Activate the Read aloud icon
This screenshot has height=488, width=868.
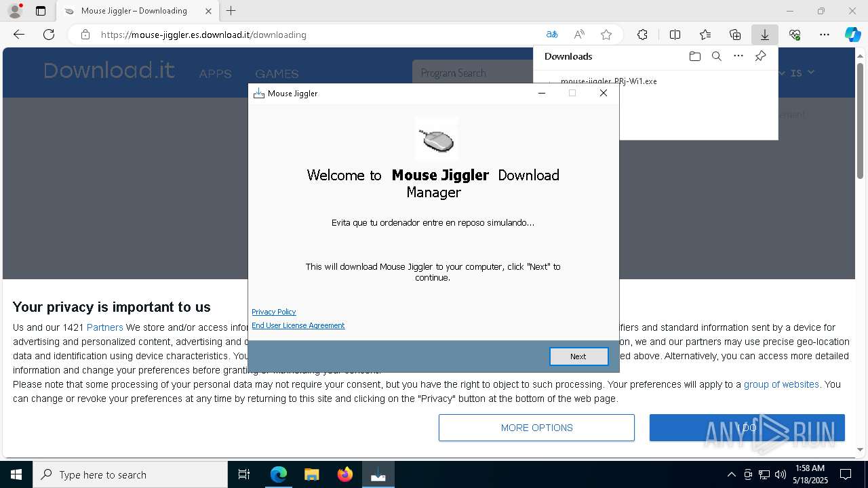(579, 35)
